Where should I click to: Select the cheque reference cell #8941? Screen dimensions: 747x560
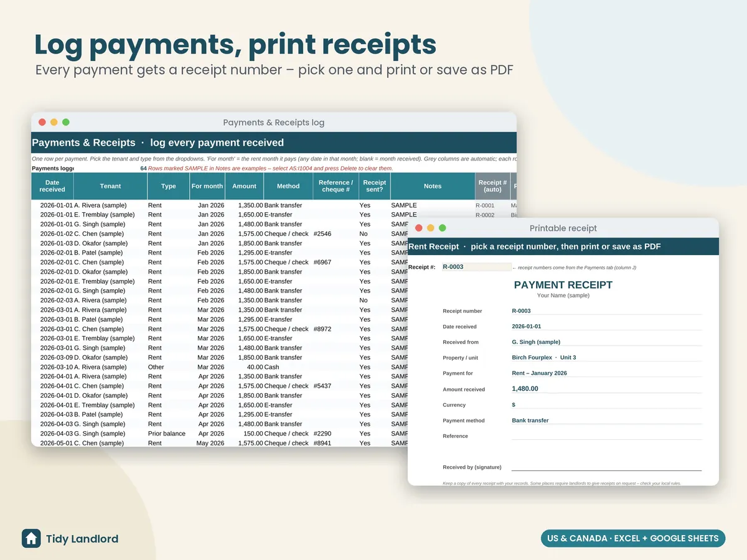point(336,443)
